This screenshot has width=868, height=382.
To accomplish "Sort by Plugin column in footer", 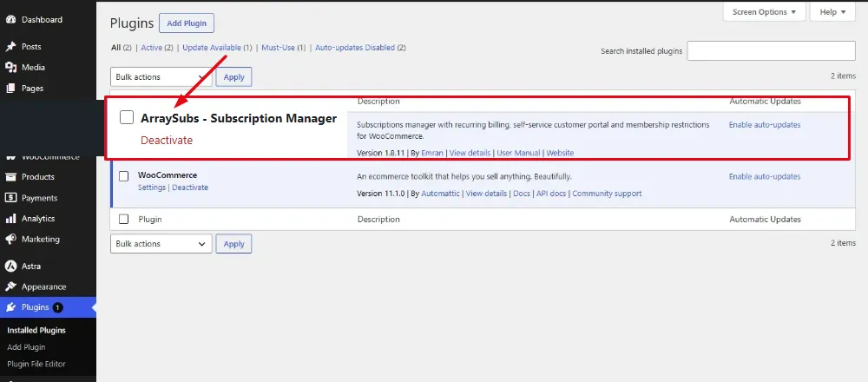I will 150,220.
